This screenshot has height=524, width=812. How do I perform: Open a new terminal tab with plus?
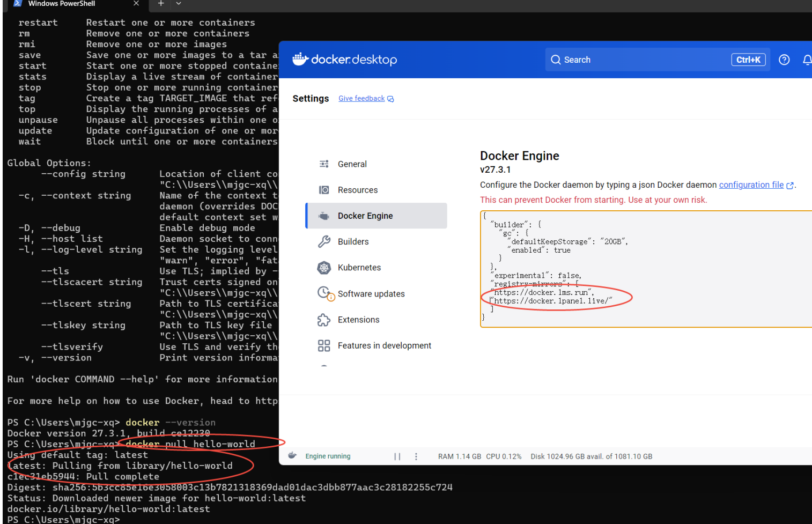tap(160, 3)
